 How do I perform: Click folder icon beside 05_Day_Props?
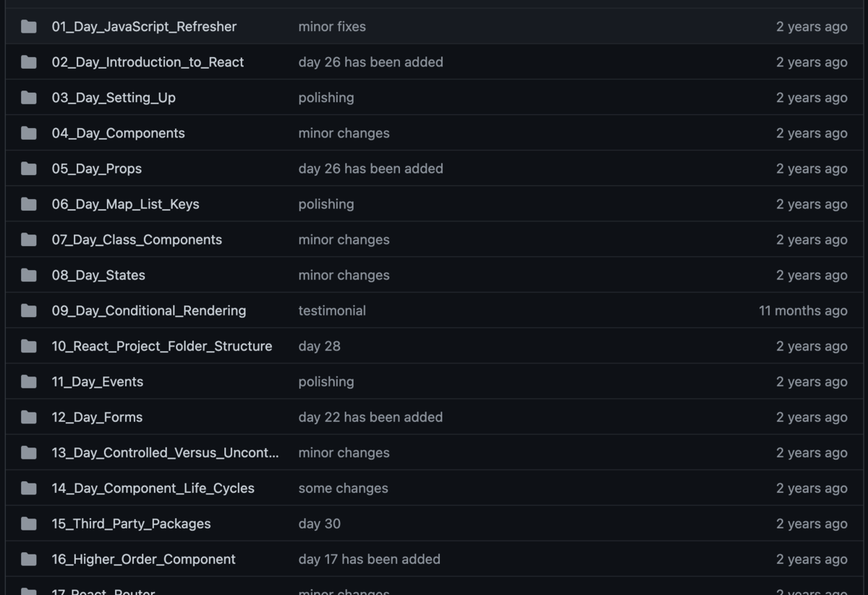click(29, 169)
